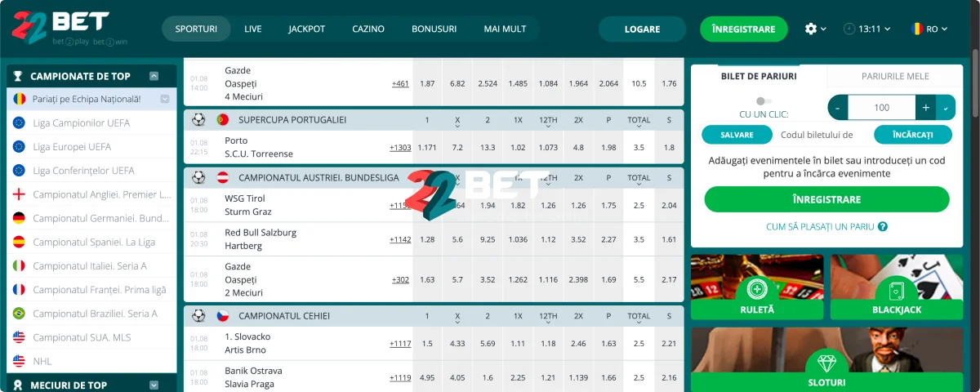Viewport: 980px width, 392px height.
Task: Click the football icon in Campionatul Cehiei header
Action: click(x=198, y=315)
